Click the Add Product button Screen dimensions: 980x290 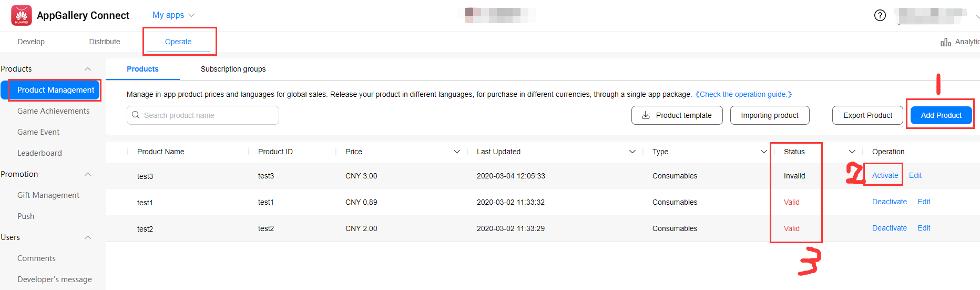(941, 115)
